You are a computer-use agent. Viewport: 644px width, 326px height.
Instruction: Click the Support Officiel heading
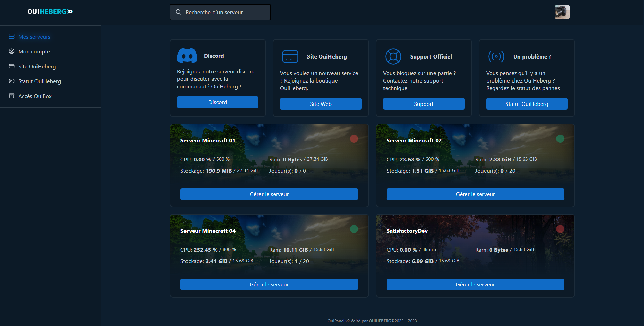[x=431, y=56]
